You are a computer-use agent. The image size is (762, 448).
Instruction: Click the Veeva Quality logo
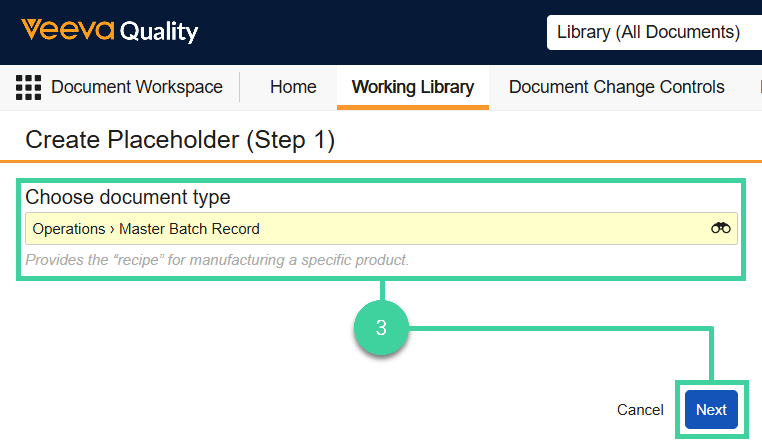point(109,31)
